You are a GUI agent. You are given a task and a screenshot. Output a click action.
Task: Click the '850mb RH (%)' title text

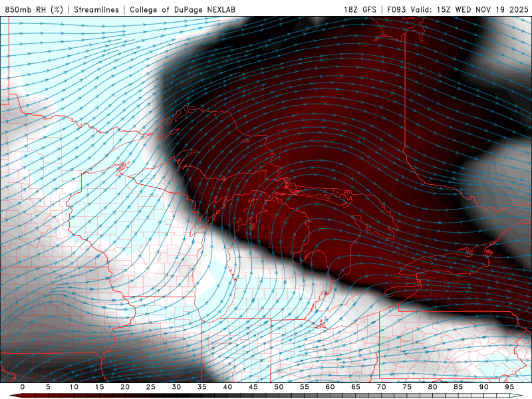click(34, 9)
